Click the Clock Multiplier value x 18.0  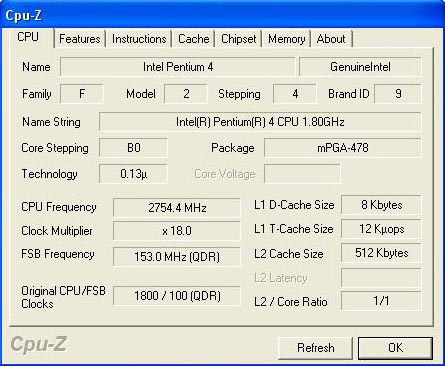click(x=177, y=231)
